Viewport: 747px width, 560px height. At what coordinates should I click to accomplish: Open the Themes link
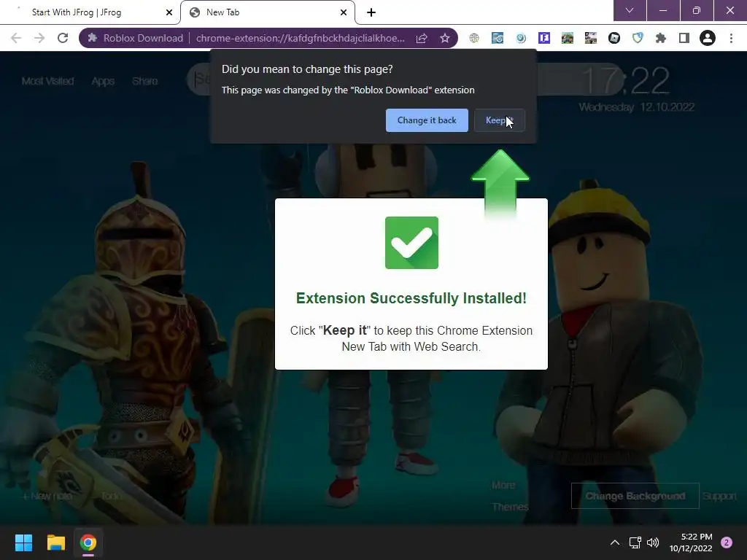pyautogui.click(x=510, y=507)
